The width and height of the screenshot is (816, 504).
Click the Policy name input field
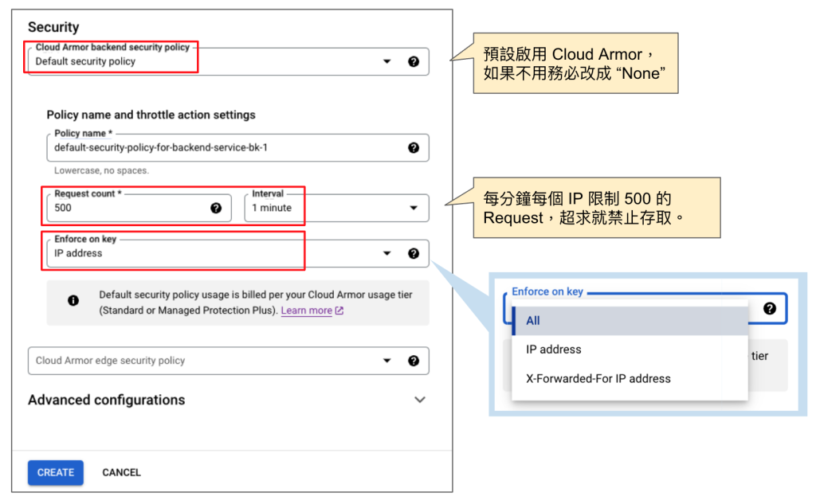[x=237, y=148]
